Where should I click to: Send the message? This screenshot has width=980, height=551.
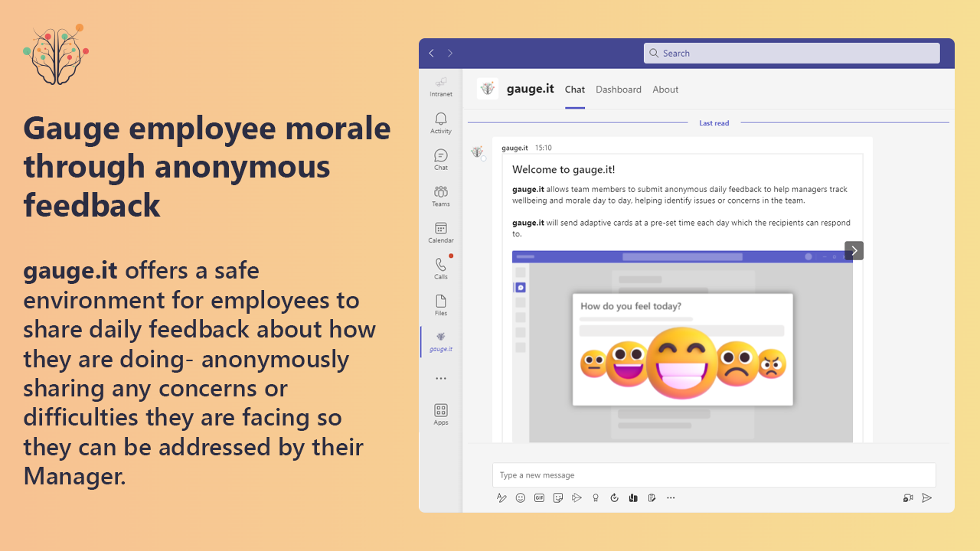(927, 497)
